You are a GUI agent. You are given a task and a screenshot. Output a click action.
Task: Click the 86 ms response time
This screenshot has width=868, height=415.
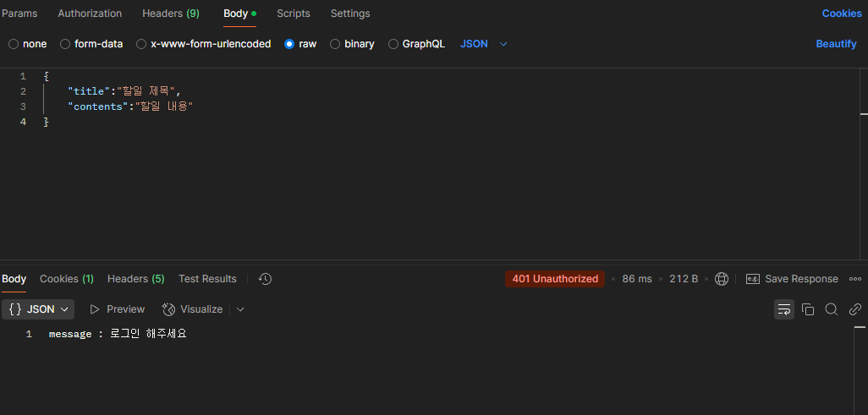point(636,279)
